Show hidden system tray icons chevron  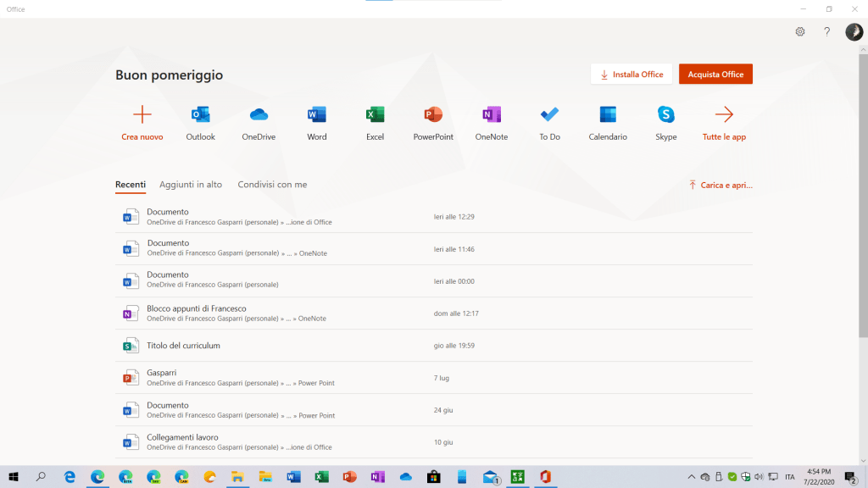pyautogui.click(x=692, y=477)
